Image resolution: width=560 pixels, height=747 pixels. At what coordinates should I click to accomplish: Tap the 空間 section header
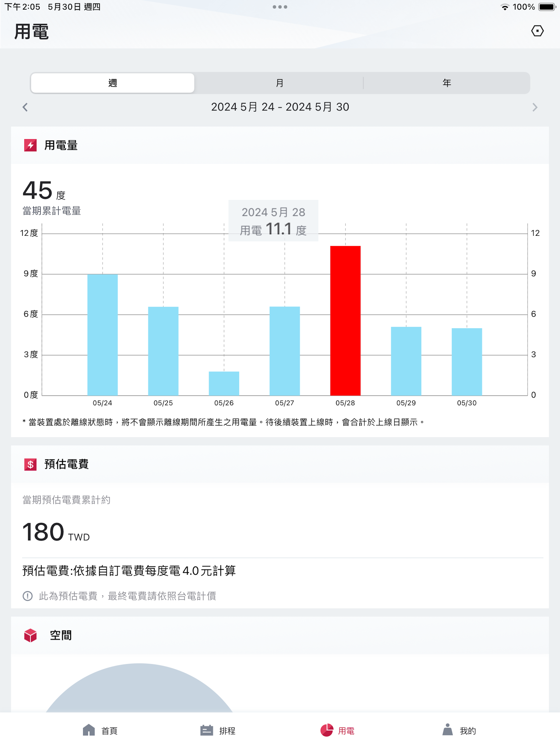[280, 635]
